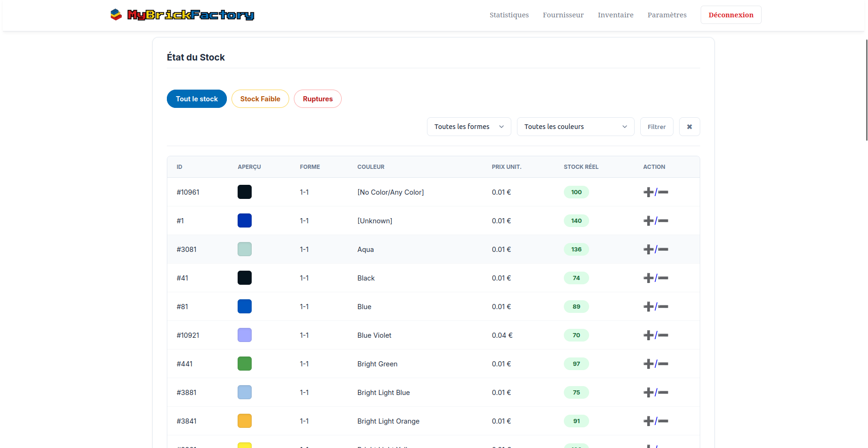Open the +/− stock adjustment for Aqua row

[x=655, y=250]
